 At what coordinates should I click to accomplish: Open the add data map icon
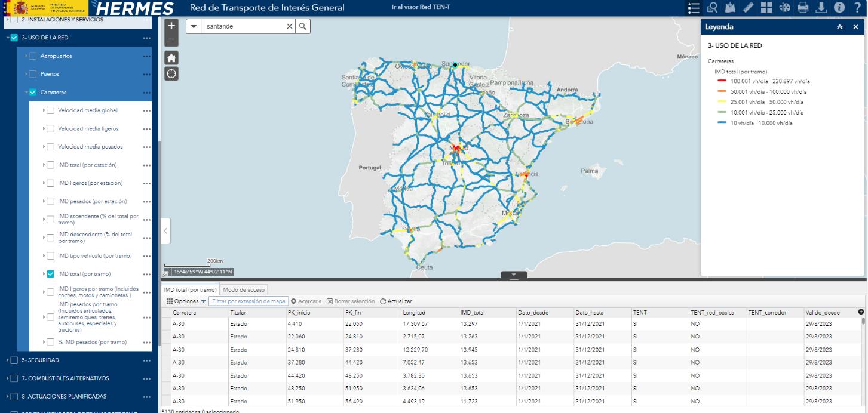click(x=729, y=8)
